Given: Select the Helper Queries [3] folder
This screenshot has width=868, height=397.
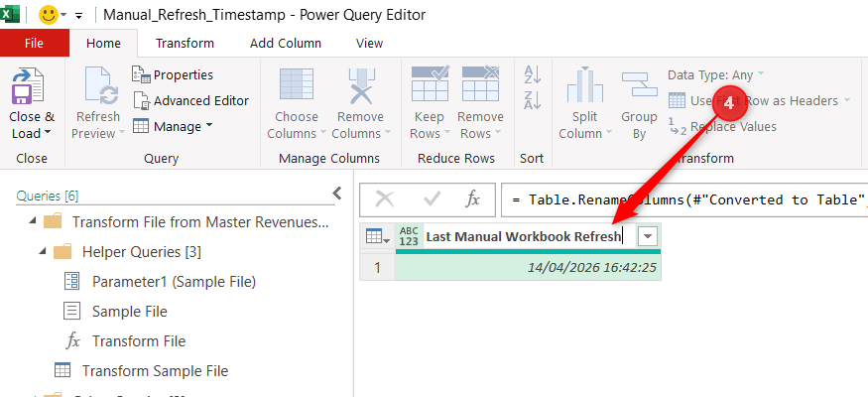Looking at the screenshot, I should pyautogui.click(x=127, y=252).
